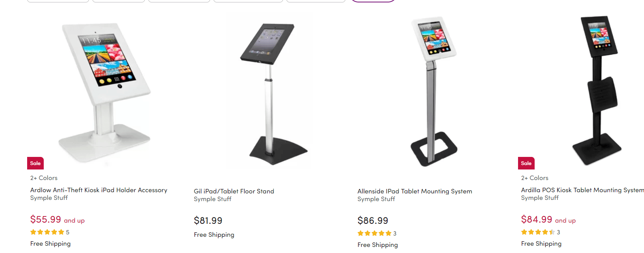Click the Gil iPad/Tablet Floor Stand photo
The height and width of the screenshot is (253, 644).
coord(271,91)
